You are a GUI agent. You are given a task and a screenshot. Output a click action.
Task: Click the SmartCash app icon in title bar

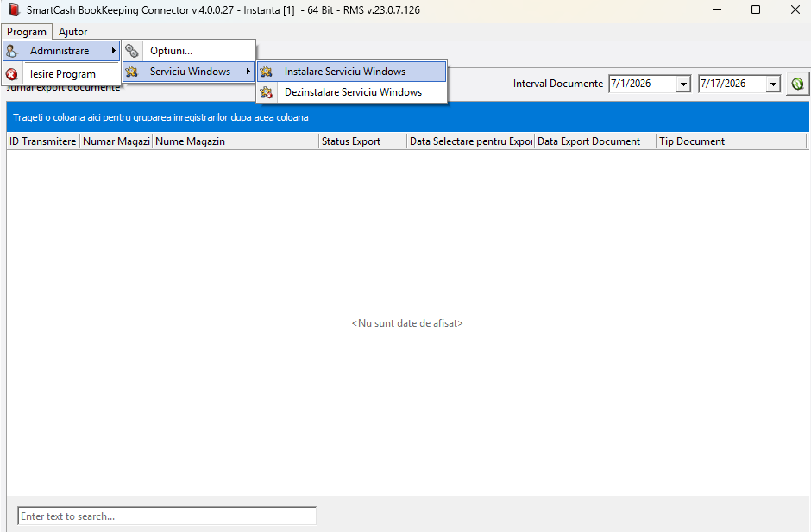point(14,9)
